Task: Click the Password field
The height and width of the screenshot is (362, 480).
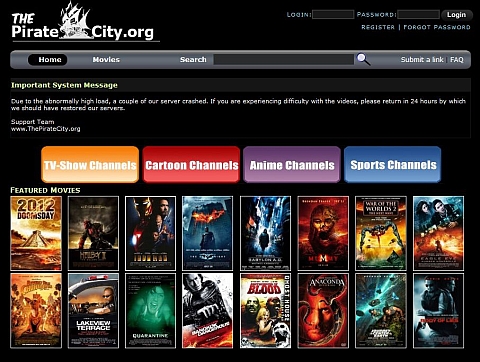Action: tap(419, 14)
